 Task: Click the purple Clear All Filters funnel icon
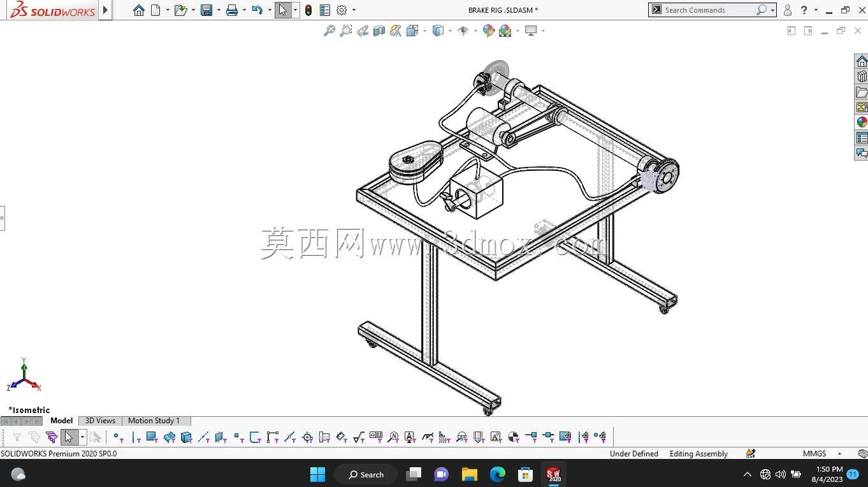(52, 437)
